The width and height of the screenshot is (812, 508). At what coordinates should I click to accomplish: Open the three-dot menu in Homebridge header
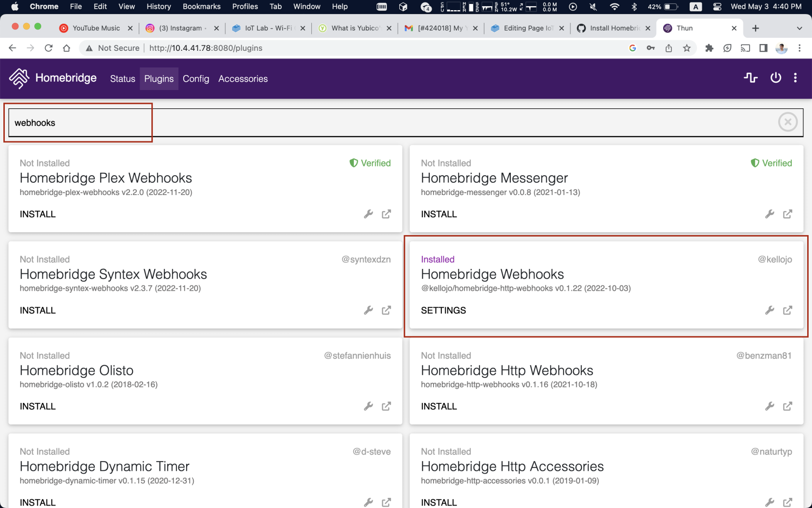pos(795,78)
